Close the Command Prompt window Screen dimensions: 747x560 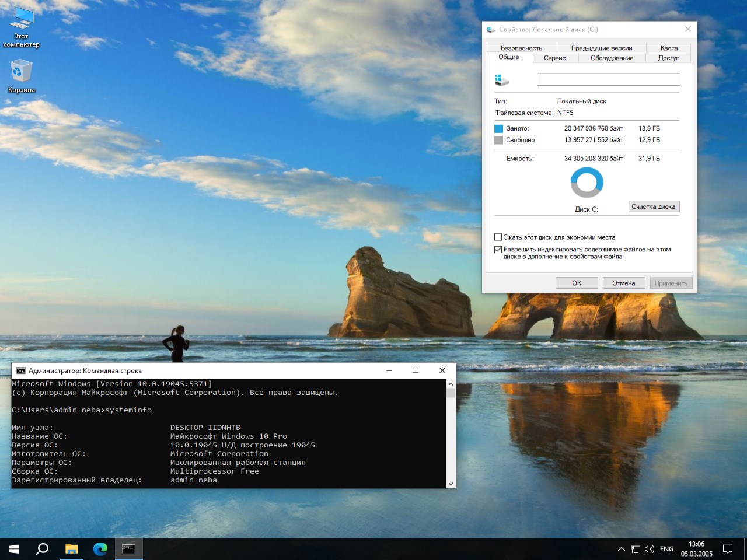(442, 370)
